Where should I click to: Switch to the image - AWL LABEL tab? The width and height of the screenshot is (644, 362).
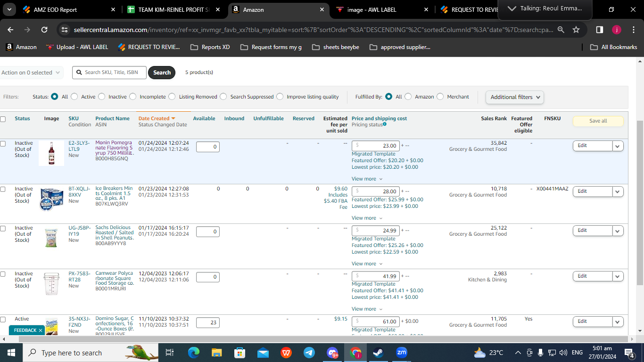[382, 9]
